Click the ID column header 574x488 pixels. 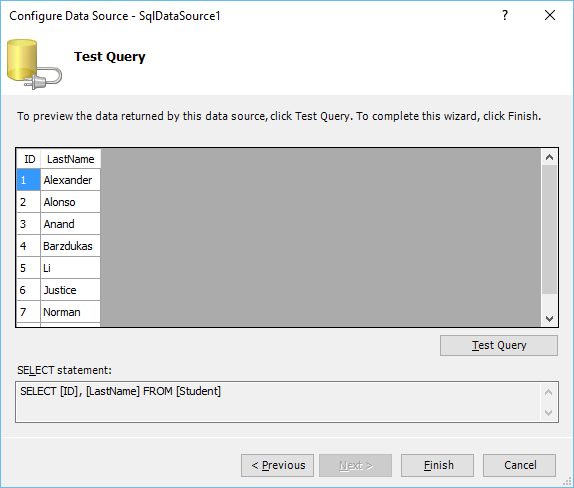(29, 159)
